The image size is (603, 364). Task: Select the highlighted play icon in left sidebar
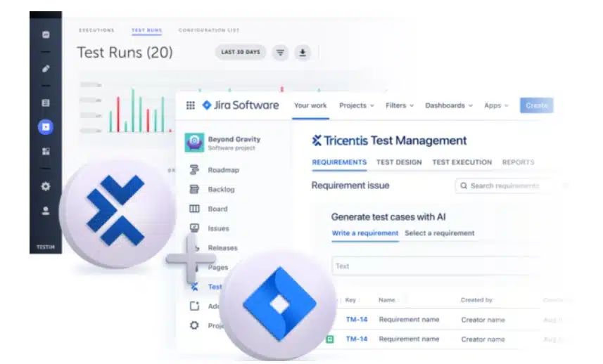pos(46,128)
